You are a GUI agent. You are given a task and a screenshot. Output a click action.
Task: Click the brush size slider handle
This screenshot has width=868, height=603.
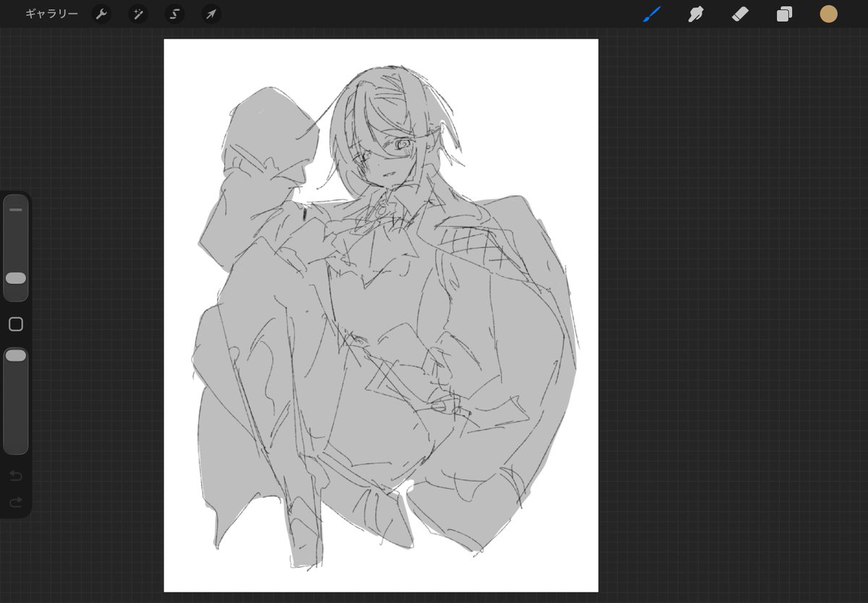pos(16,278)
